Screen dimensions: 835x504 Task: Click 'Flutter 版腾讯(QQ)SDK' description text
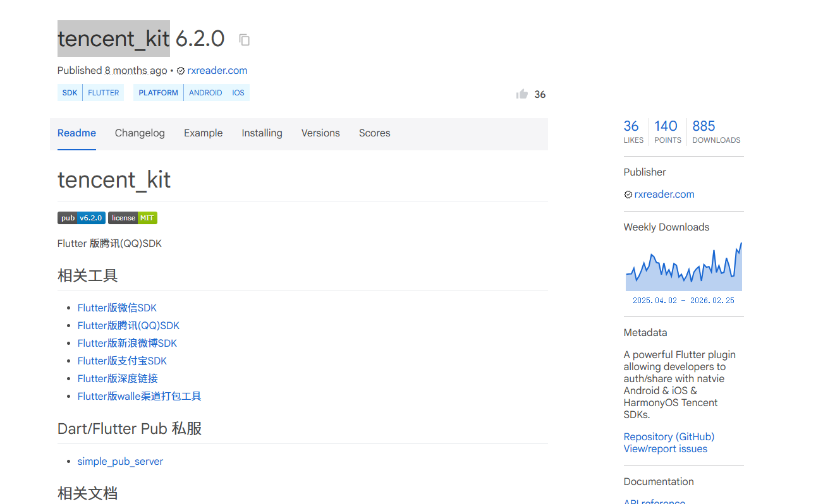pyautogui.click(x=109, y=244)
